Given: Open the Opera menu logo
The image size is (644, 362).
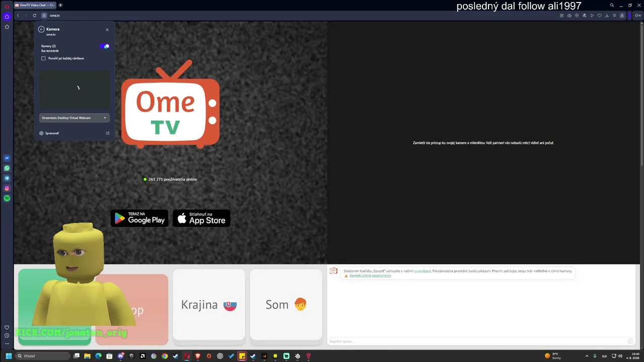Looking at the screenshot, I should [x=7, y=6].
